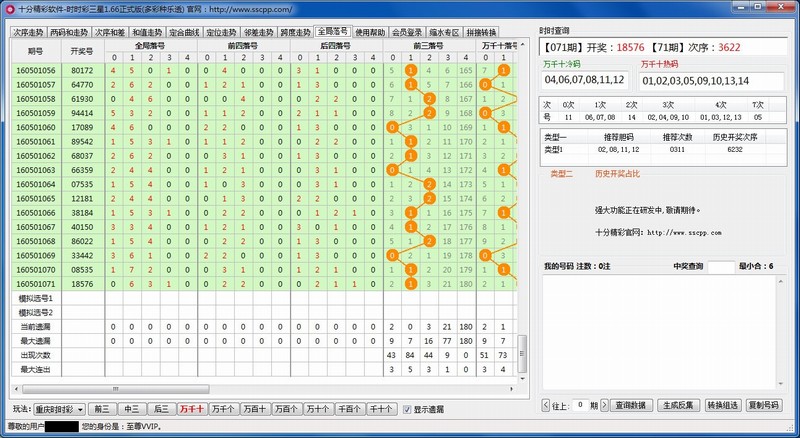Click the 类型二 label
The image size is (800, 438).
[561, 174]
